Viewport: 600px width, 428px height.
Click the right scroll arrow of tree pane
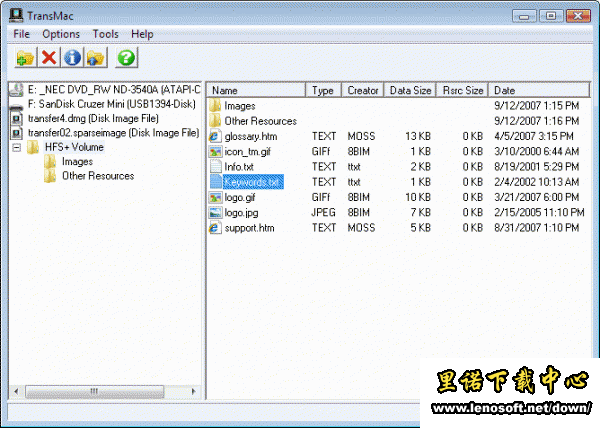pyautogui.click(x=193, y=391)
